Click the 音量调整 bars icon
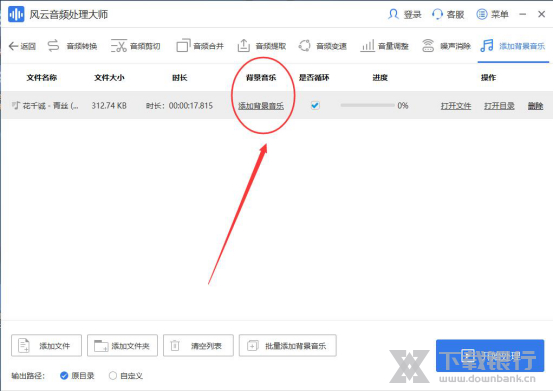The width and height of the screenshot is (554, 391). (x=367, y=46)
